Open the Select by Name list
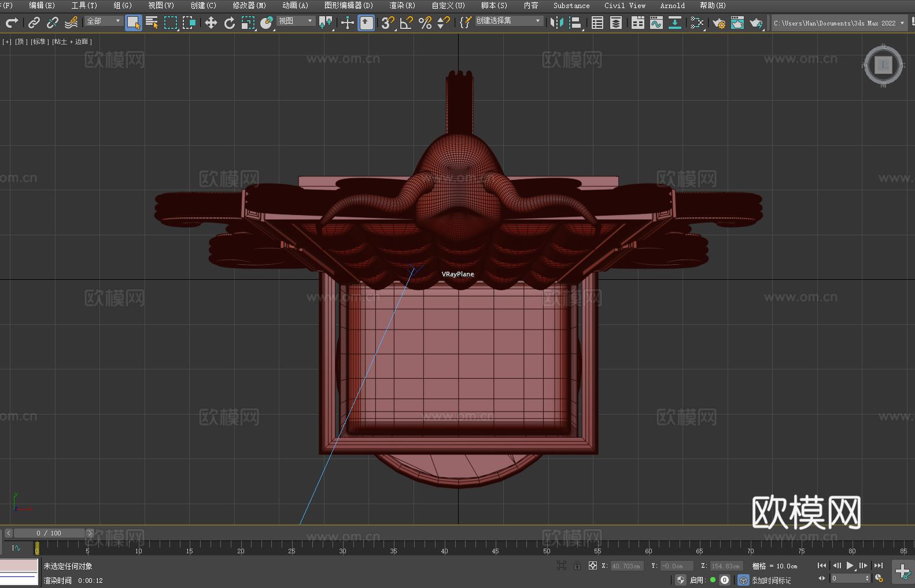Viewport: 915px width, 588px height. tap(152, 23)
